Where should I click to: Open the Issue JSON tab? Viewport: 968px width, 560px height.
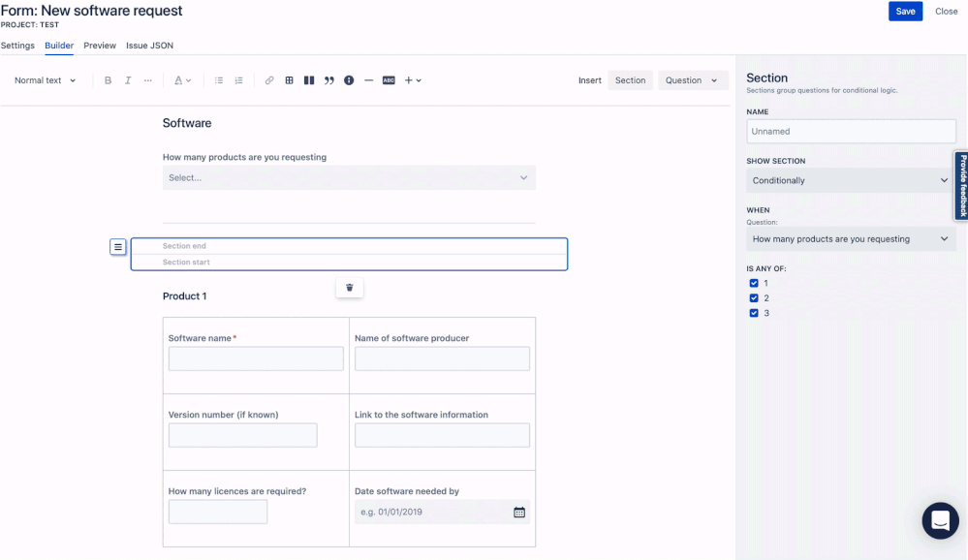pyautogui.click(x=148, y=46)
